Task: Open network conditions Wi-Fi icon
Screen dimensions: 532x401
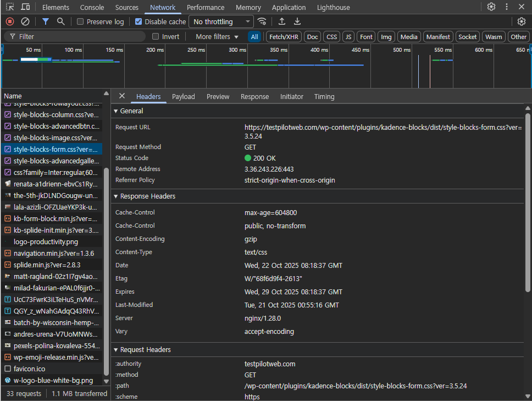Action: click(262, 21)
